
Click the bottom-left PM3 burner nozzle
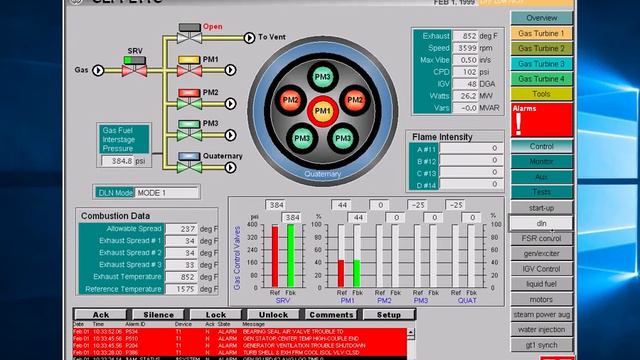(x=302, y=138)
